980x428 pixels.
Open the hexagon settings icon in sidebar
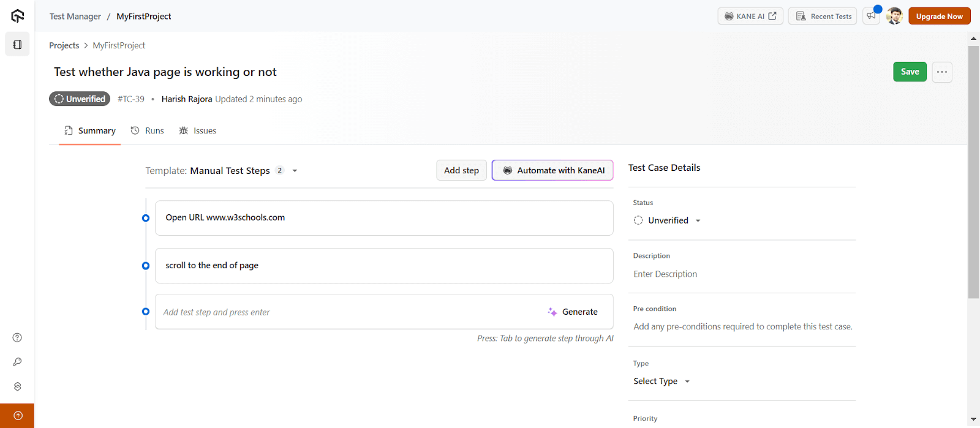(17, 386)
